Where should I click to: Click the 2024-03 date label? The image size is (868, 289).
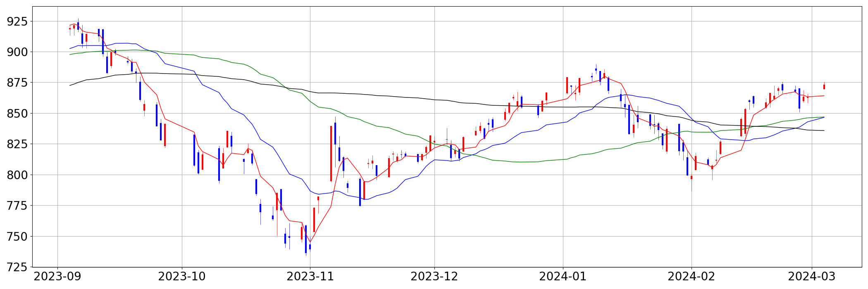[812, 277]
